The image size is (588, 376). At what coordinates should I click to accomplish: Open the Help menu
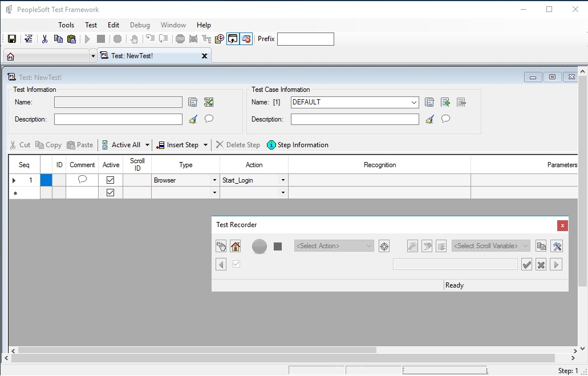tap(204, 25)
